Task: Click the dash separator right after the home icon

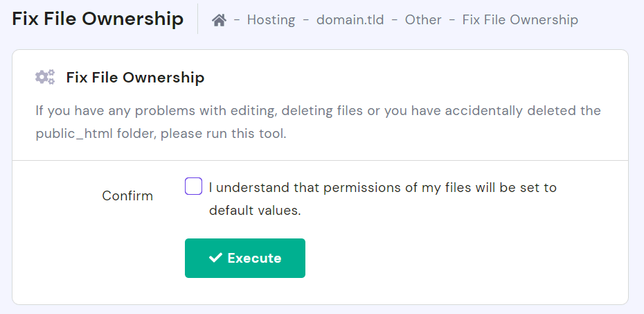Action: pos(237,19)
